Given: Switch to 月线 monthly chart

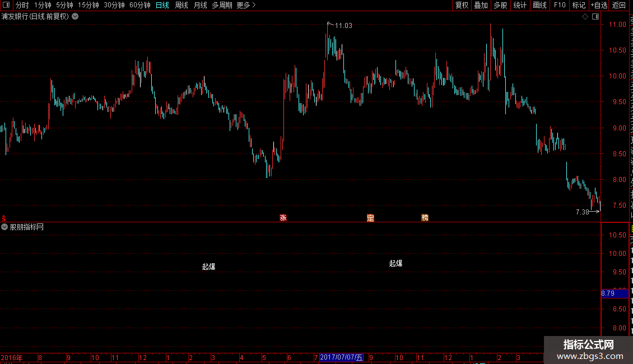Looking at the screenshot, I should coord(200,5).
